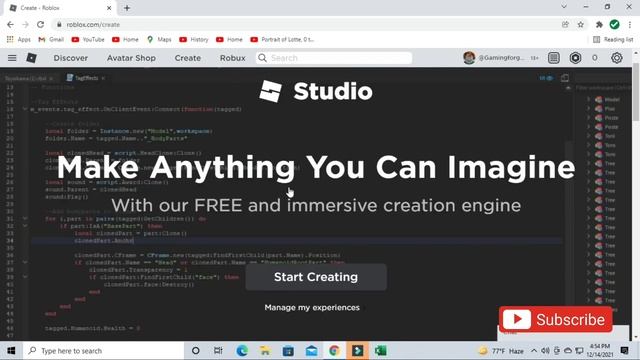
Task: Open the History bookmark
Action: [194, 40]
